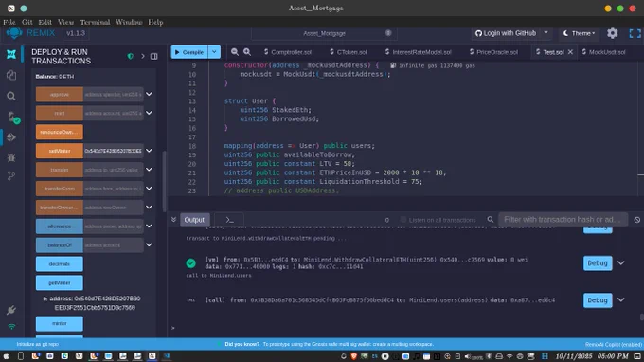
Task: Open the Apple menu icon
Action: (x=7, y=355)
